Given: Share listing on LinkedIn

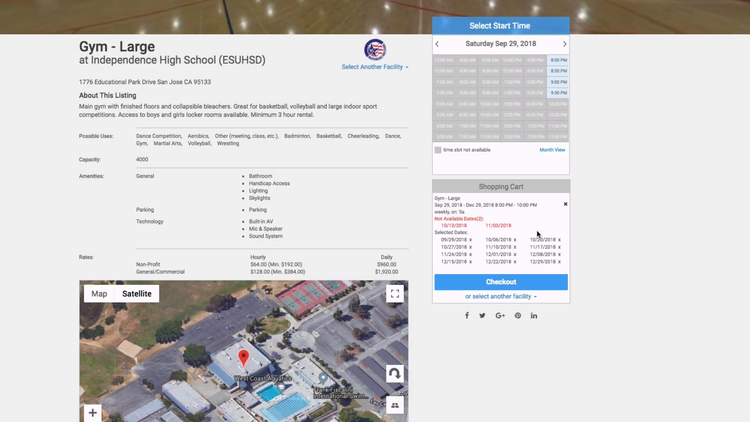Looking at the screenshot, I should coord(534,316).
